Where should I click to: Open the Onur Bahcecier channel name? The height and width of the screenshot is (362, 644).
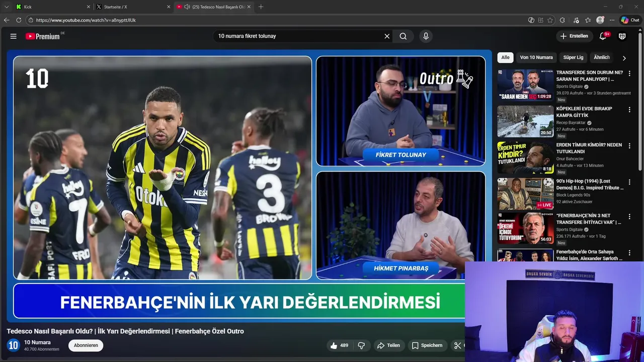pyautogui.click(x=570, y=159)
